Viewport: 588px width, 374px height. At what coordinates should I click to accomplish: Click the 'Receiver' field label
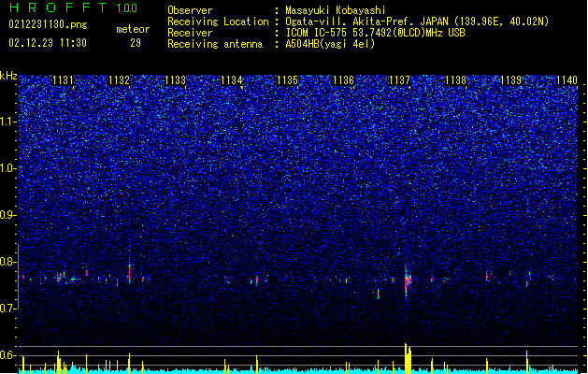[190, 33]
